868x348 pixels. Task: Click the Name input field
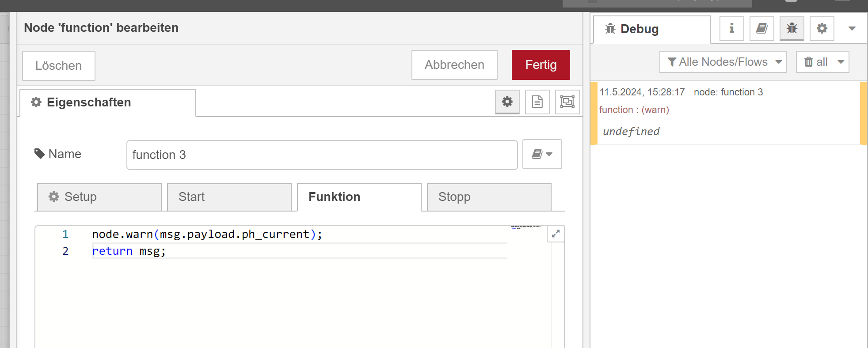(322, 155)
